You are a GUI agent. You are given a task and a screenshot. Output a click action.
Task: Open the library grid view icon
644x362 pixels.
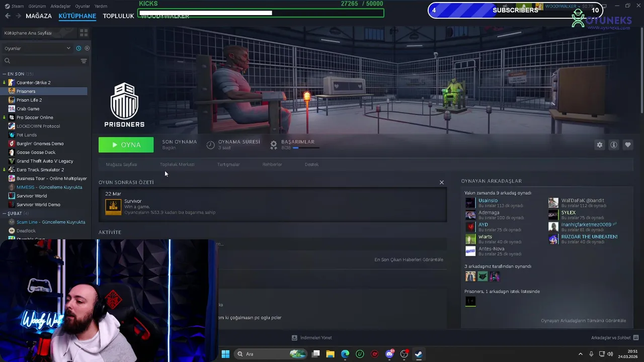(84, 33)
